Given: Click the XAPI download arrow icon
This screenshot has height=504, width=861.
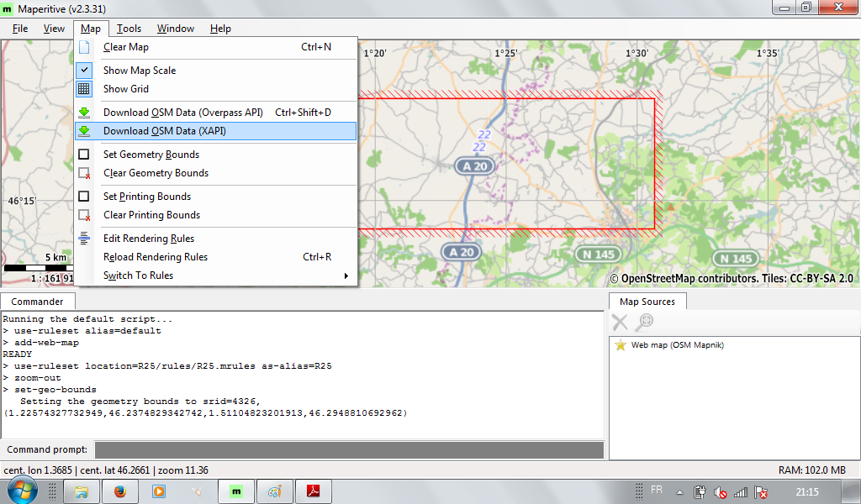Looking at the screenshot, I should tap(84, 131).
